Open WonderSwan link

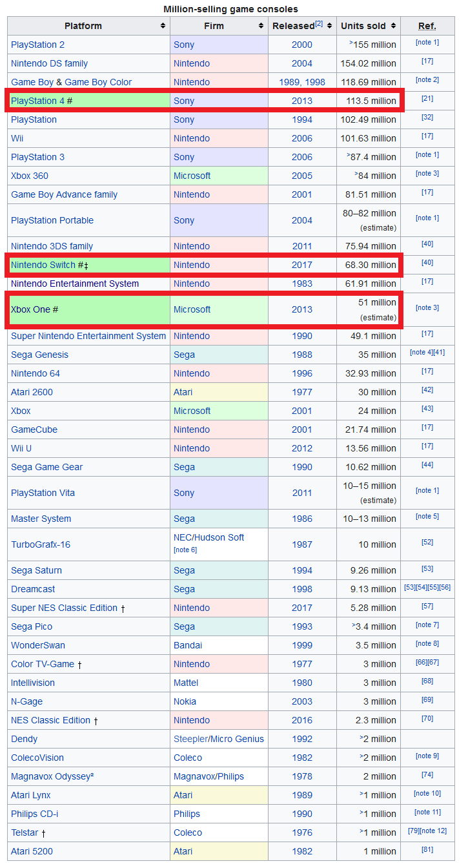pyautogui.click(x=38, y=645)
